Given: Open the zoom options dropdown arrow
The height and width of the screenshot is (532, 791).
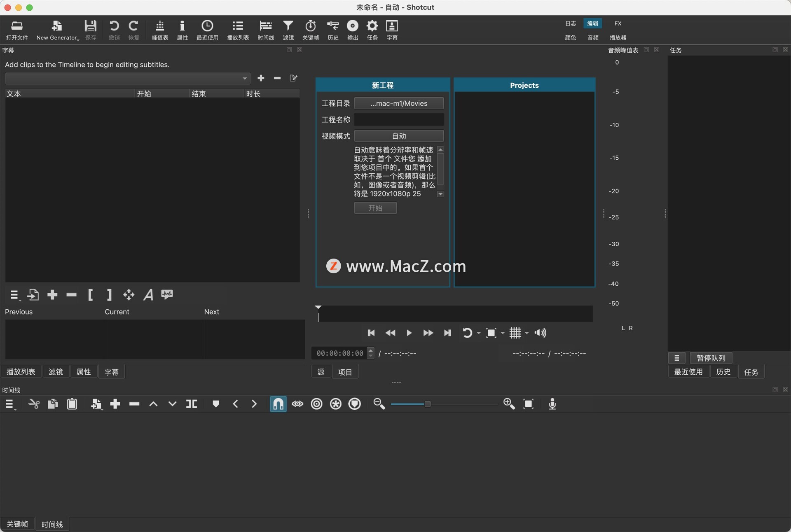Looking at the screenshot, I should pos(503,333).
